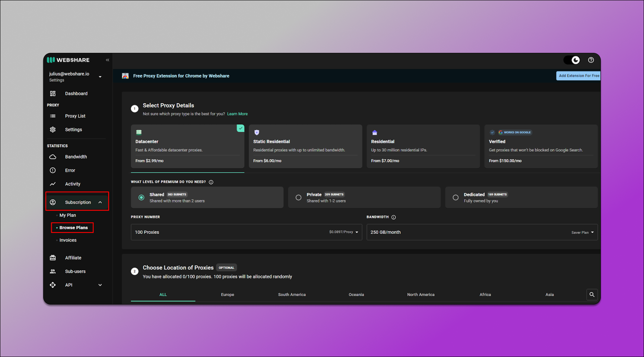Image resolution: width=644 pixels, height=357 pixels.
Task: Switch to the Asia tab
Action: click(x=550, y=294)
